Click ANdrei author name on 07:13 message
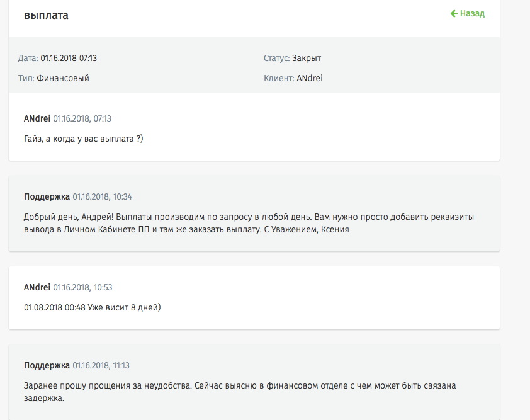530x420 pixels. pos(37,118)
